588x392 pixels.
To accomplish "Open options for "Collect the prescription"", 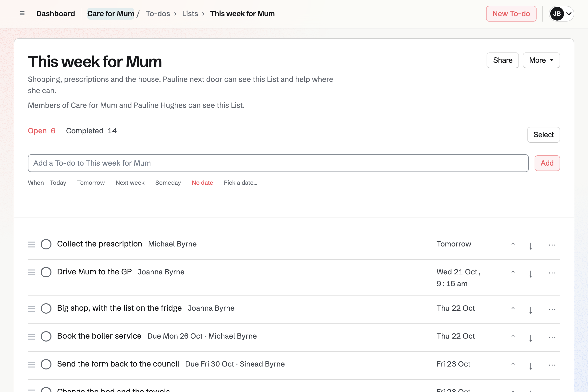I will point(552,245).
